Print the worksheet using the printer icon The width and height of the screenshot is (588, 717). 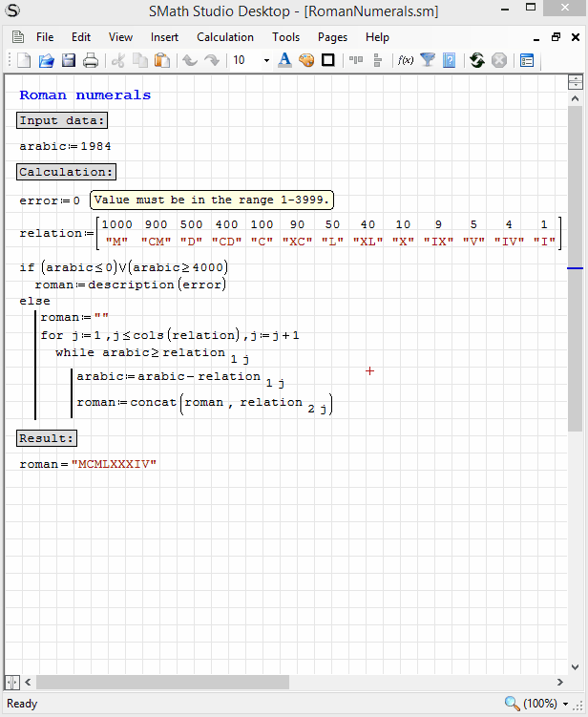click(91, 60)
